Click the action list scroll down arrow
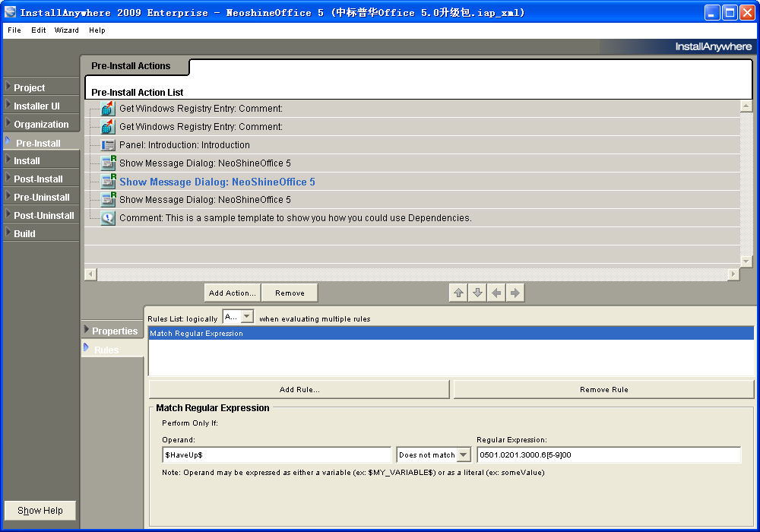Screen dimensions: 760x532 point(746,261)
